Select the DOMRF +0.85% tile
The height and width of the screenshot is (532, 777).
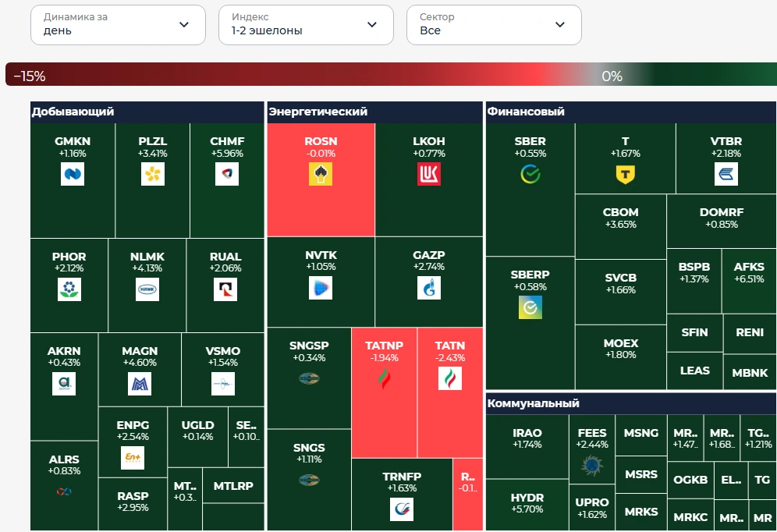pyautogui.click(x=722, y=221)
